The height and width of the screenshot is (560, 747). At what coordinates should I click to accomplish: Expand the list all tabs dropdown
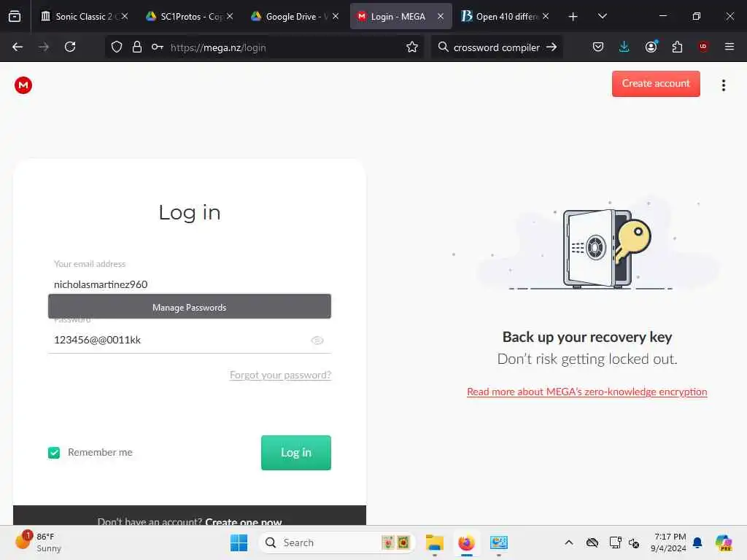tap(602, 16)
